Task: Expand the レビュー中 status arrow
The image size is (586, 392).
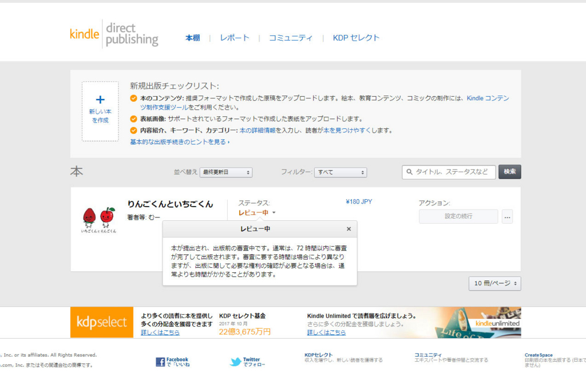Action: 274,213
